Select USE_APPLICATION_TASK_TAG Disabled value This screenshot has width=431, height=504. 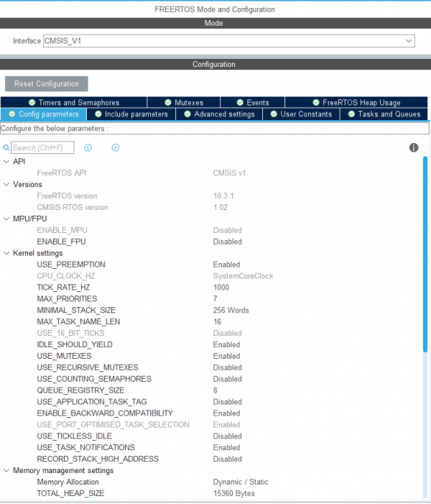click(228, 402)
